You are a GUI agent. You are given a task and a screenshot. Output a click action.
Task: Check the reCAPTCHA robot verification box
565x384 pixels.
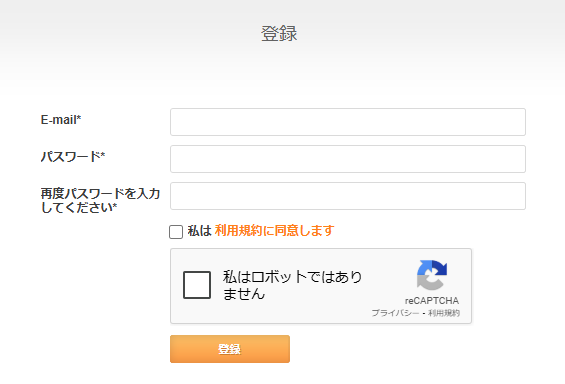click(x=197, y=285)
